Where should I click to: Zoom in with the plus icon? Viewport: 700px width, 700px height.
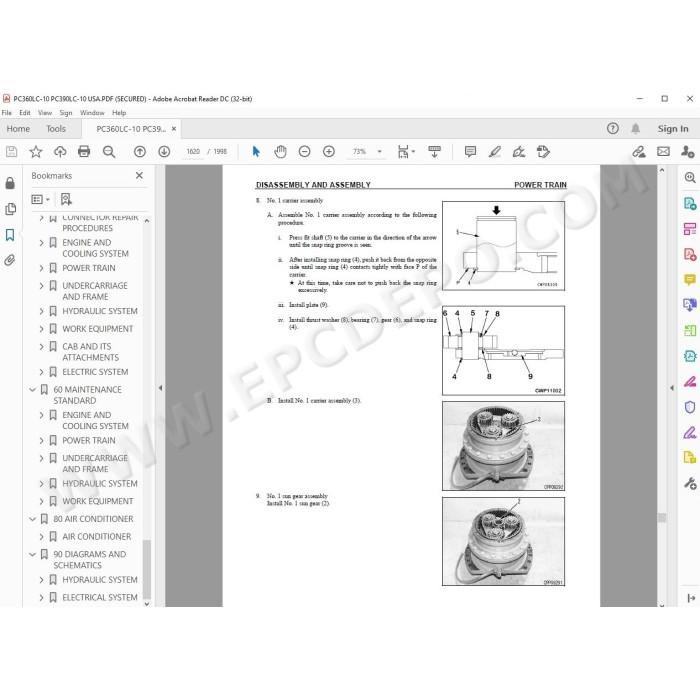click(x=329, y=152)
